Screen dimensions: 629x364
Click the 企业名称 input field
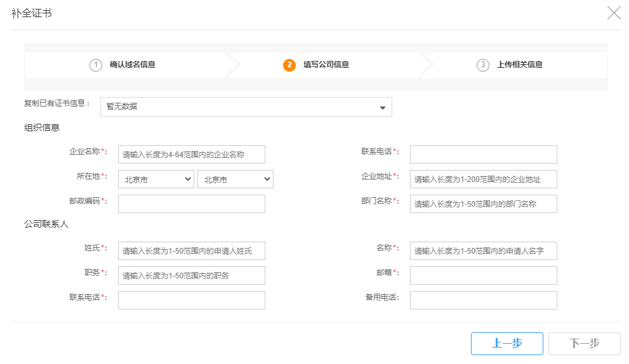[191, 154]
